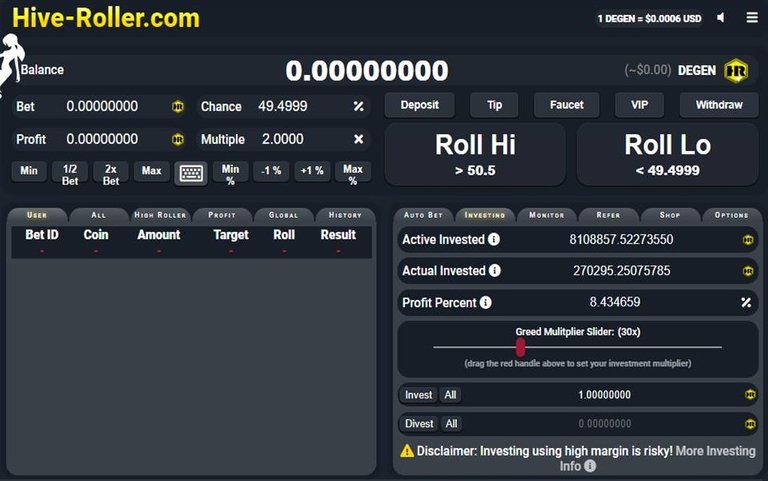Screen dimensions: 768x481
Task: Click the coin icon in Profit field
Action: [178, 140]
